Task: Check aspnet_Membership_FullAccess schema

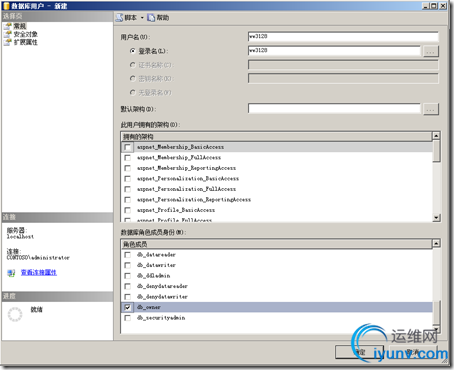Action: pos(127,157)
